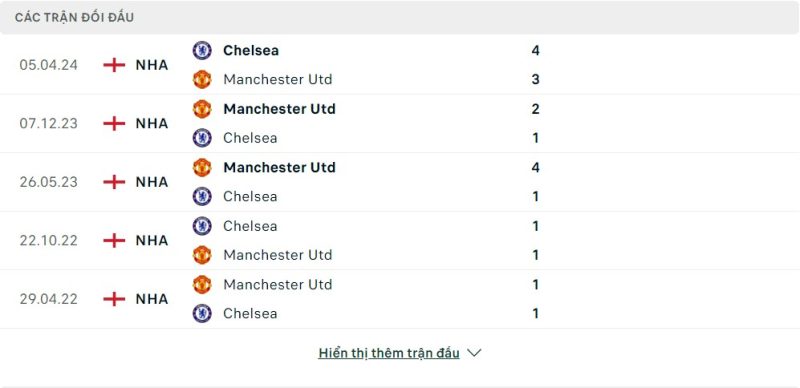Click Chelsea crest in 29.04.22 match
This screenshot has width=800, height=388.
pos(202,313)
